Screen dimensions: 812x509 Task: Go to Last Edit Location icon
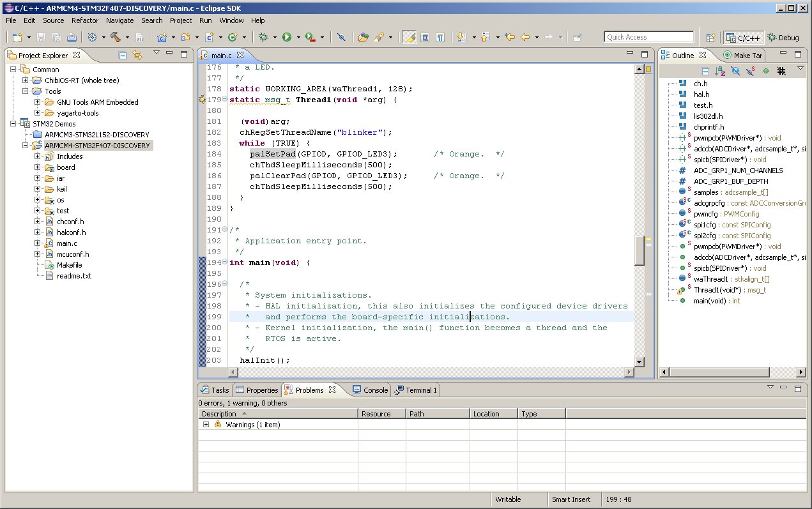pos(509,37)
